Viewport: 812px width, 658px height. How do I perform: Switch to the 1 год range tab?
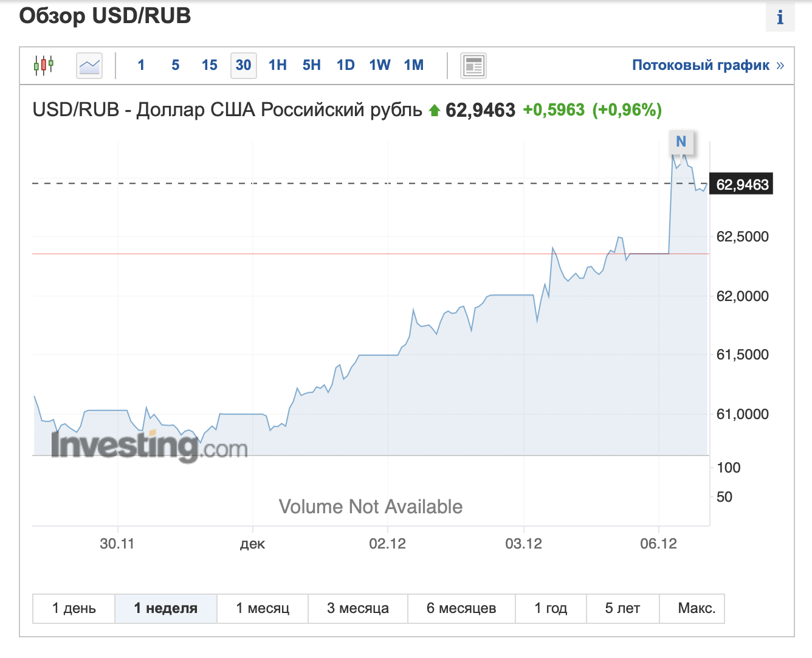click(x=551, y=608)
